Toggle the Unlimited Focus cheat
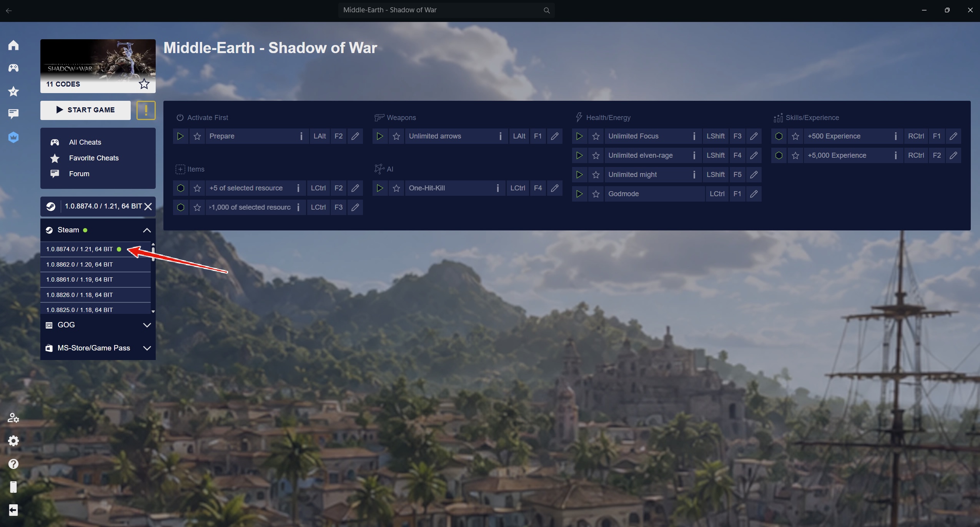The height and width of the screenshot is (527, 980). coord(579,136)
